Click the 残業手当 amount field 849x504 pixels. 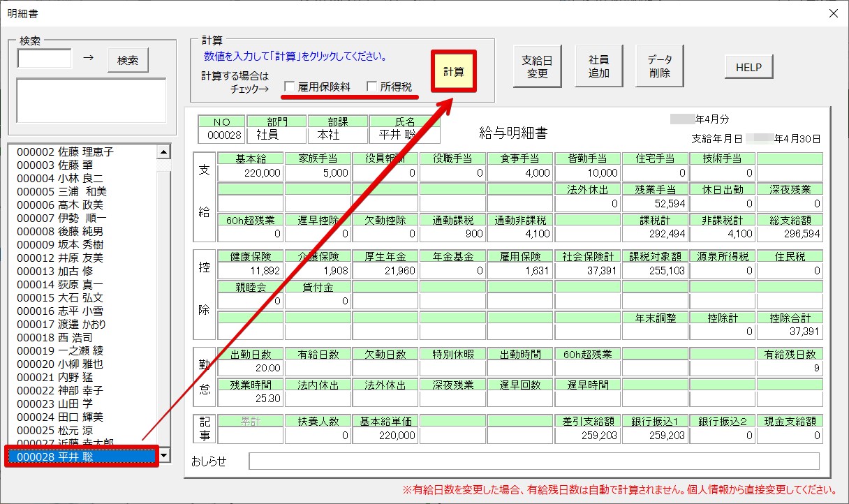[654, 204]
